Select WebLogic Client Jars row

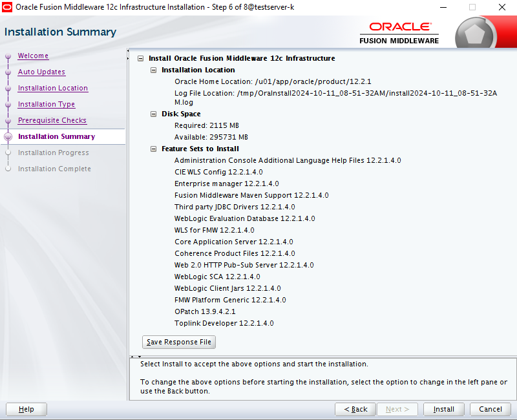coord(227,288)
